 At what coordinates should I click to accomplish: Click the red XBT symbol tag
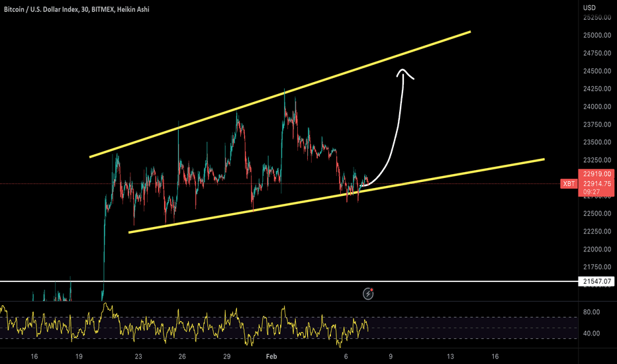coord(569,184)
